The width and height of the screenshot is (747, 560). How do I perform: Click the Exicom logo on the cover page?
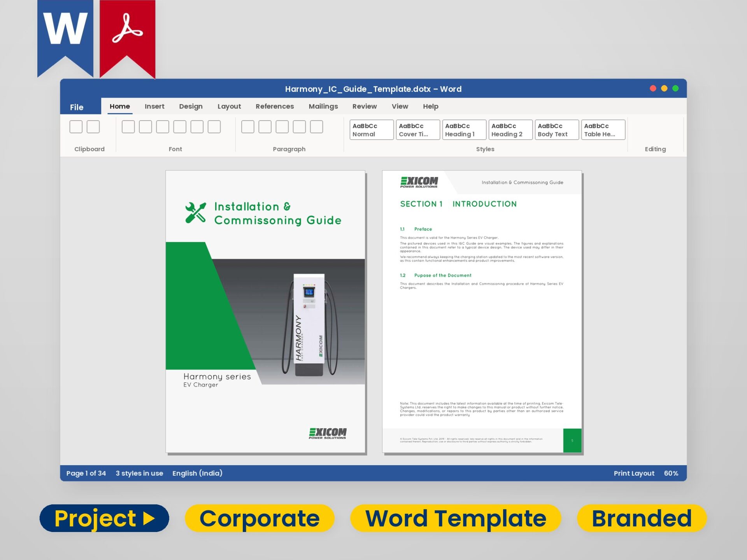click(x=328, y=433)
